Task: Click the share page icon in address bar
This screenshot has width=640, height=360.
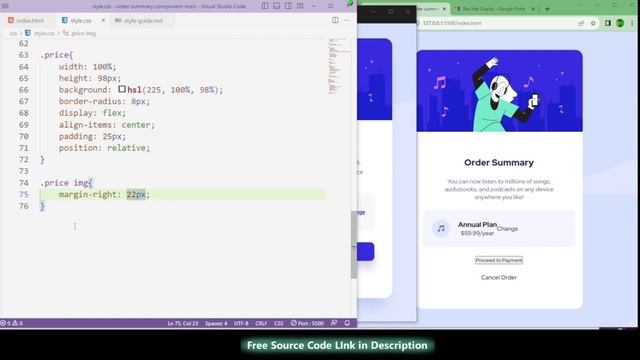Action: point(581,23)
